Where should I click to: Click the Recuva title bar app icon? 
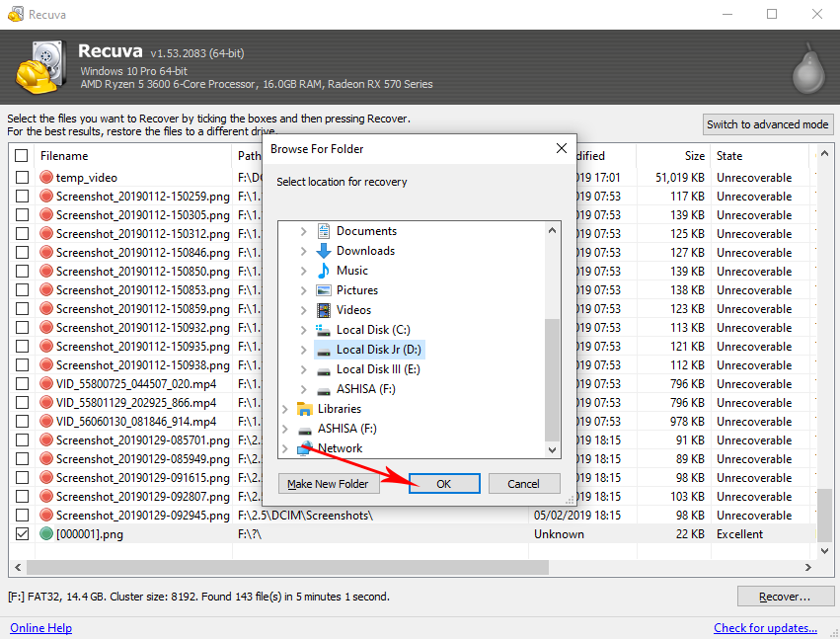(16, 14)
